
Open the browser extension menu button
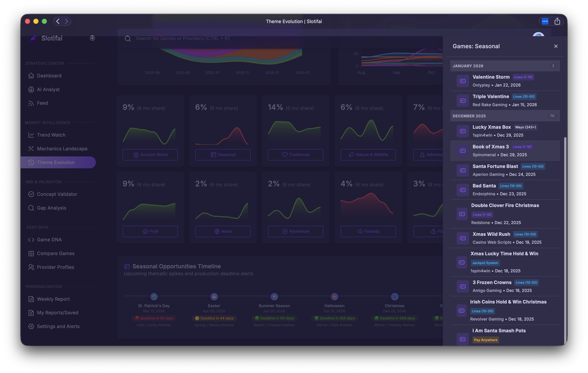click(x=545, y=21)
